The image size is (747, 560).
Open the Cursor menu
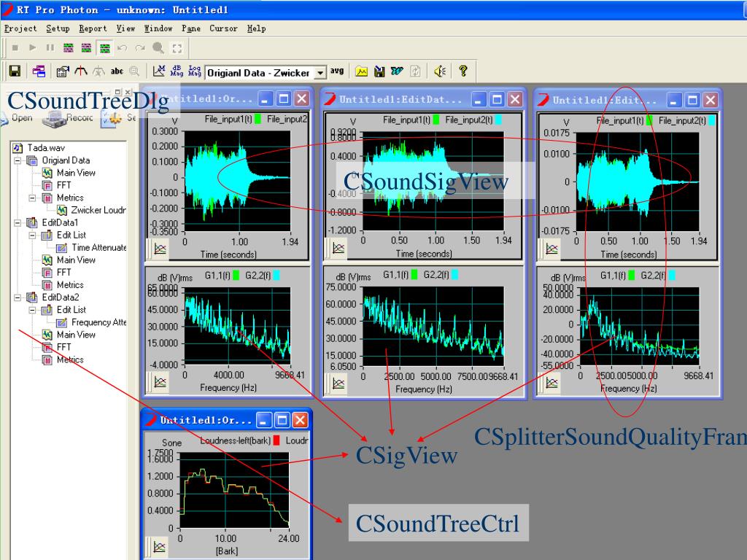pos(223,28)
